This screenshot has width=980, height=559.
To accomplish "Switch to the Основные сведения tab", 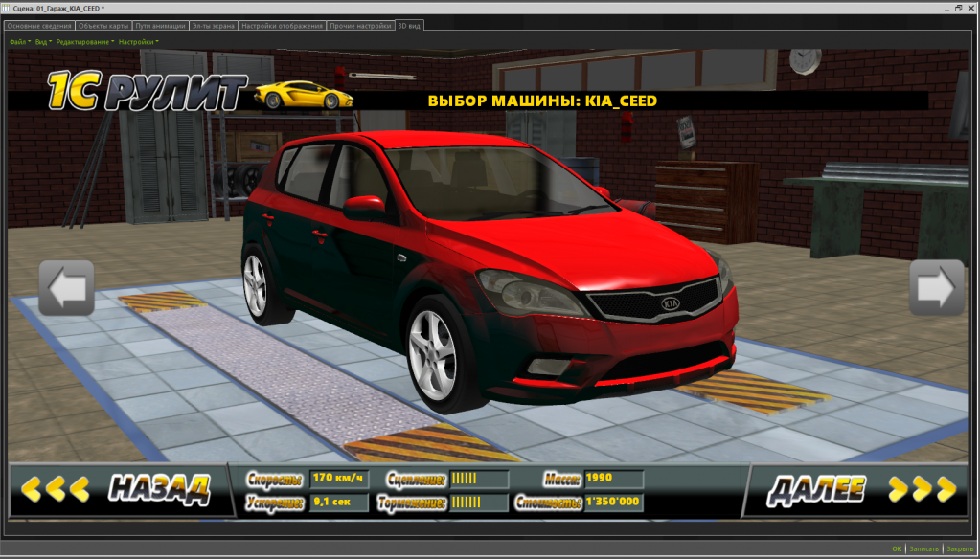I will (x=39, y=26).
